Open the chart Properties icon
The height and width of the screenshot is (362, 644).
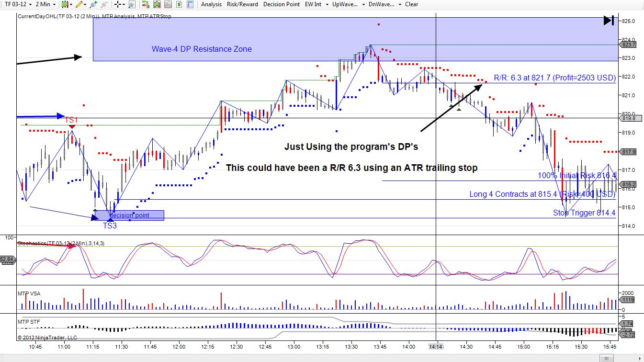pyautogui.click(x=191, y=4)
